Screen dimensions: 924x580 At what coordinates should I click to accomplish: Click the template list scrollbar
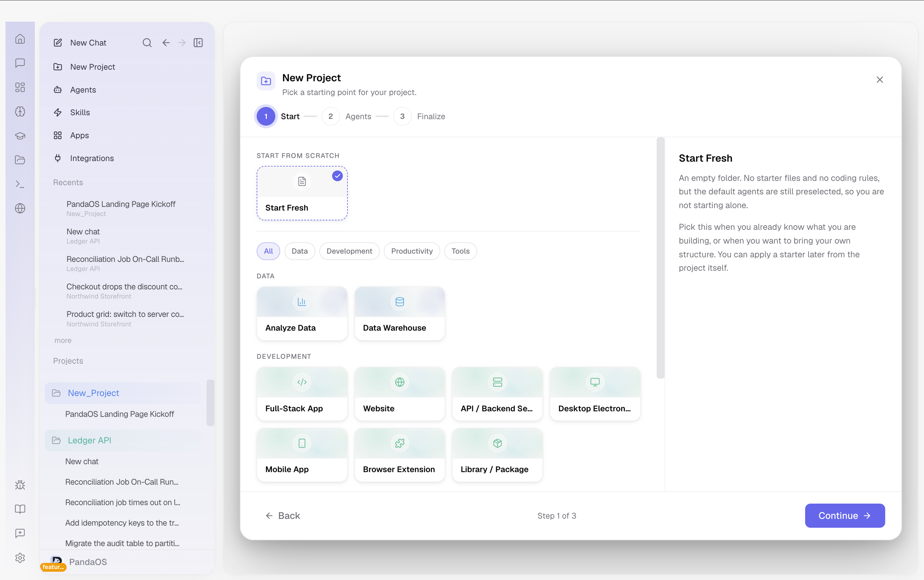(660, 258)
